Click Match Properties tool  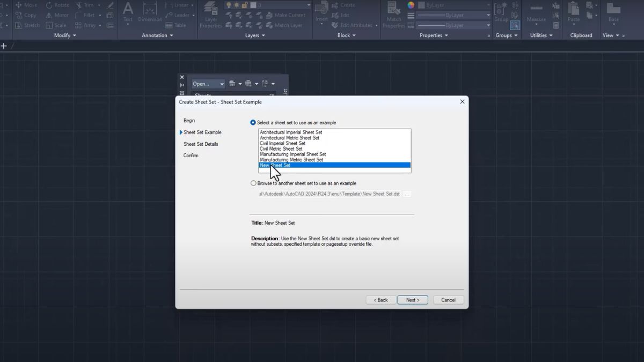coord(394,15)
